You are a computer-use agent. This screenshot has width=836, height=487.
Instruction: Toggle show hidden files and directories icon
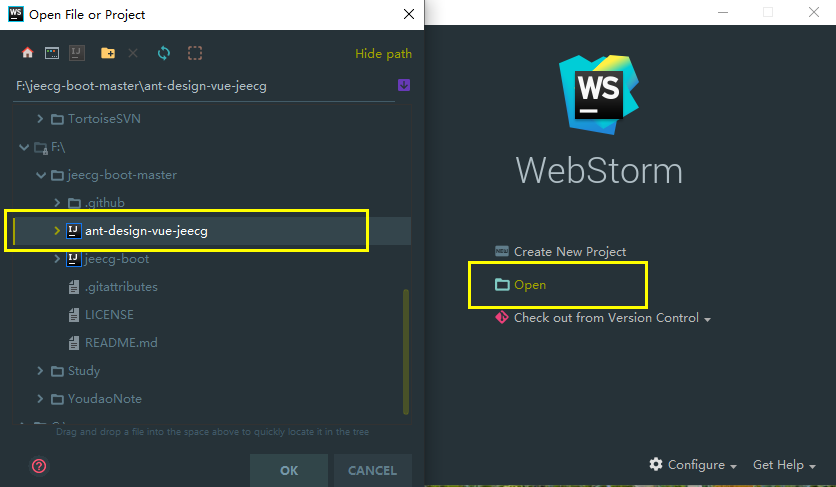click(195, 53)
